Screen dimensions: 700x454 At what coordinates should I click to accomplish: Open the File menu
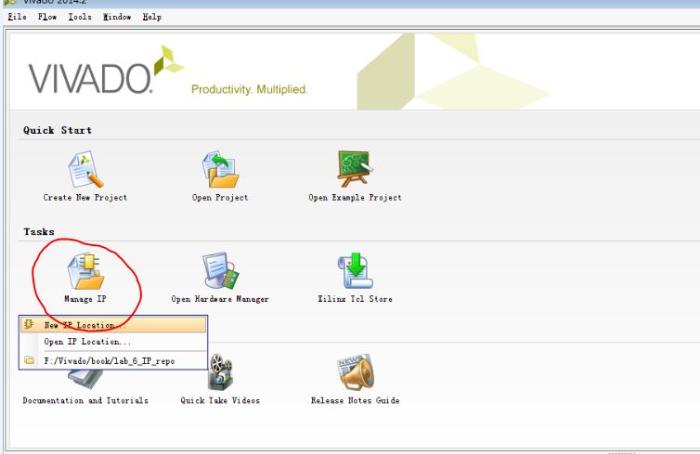point(17,17)
